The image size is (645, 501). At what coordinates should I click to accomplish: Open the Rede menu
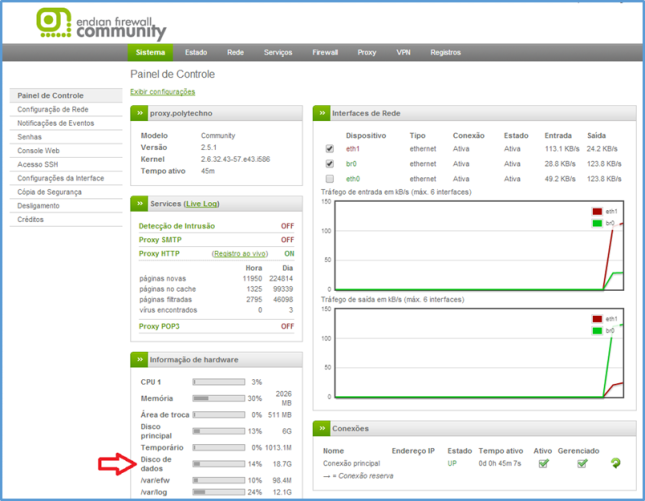(235, 53)
